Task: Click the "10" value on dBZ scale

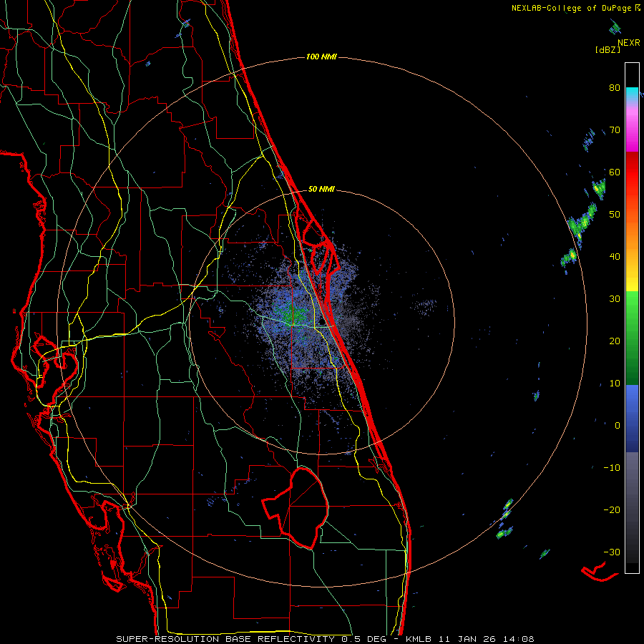Action: [x=615, y=384]
